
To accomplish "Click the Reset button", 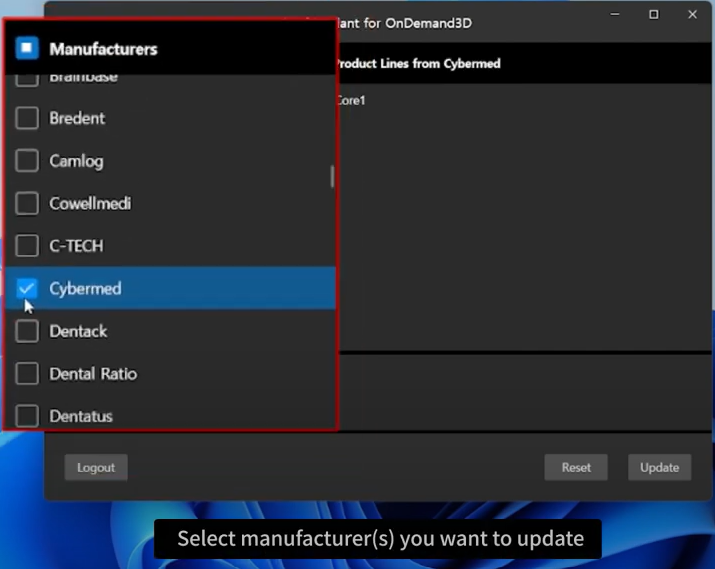I will [x=576, y=467].
